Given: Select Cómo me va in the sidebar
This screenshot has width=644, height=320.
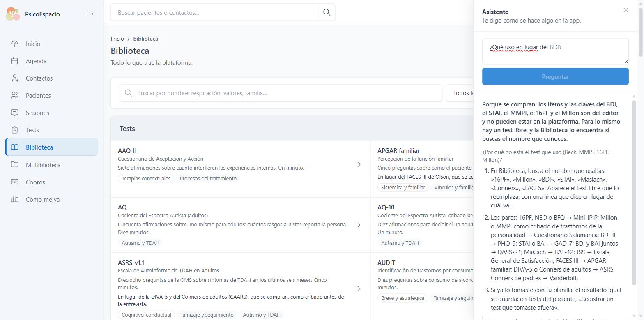Looking at the screenshot, I should tap(52, 199).
